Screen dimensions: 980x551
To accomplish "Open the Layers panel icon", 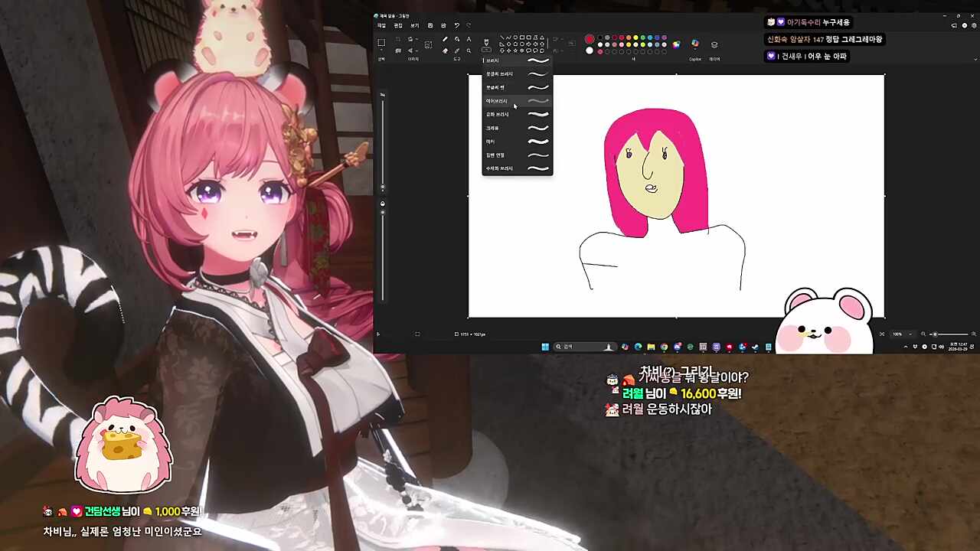I will point(714,45).
